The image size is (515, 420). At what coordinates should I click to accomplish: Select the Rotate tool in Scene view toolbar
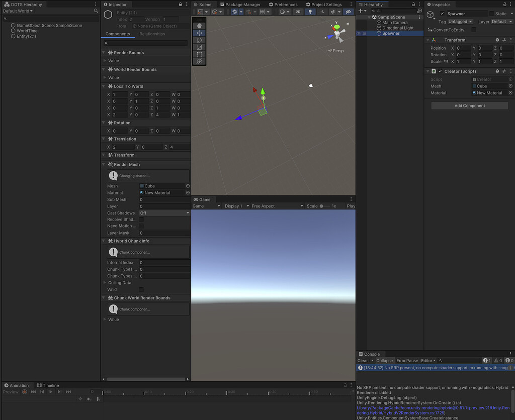pos(199,40)
